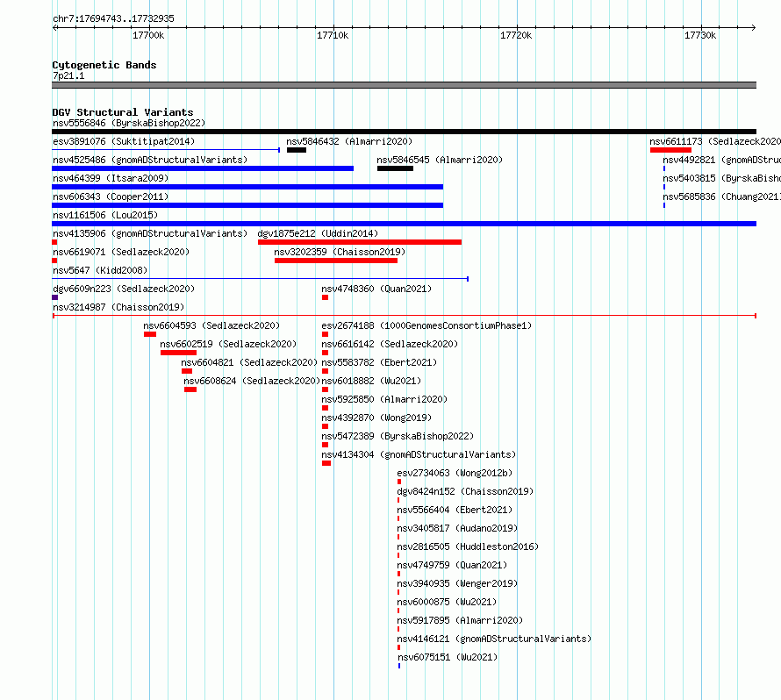This screenshot has height=700, width=781.
Task: Select esv2734063 (Wong2012b) label
Action: 455,473
